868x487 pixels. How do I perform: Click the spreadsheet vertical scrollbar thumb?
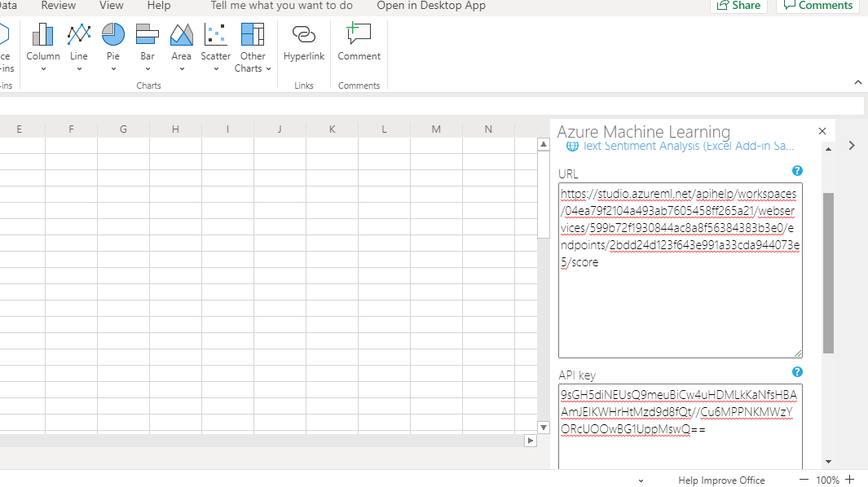point(544,195)
